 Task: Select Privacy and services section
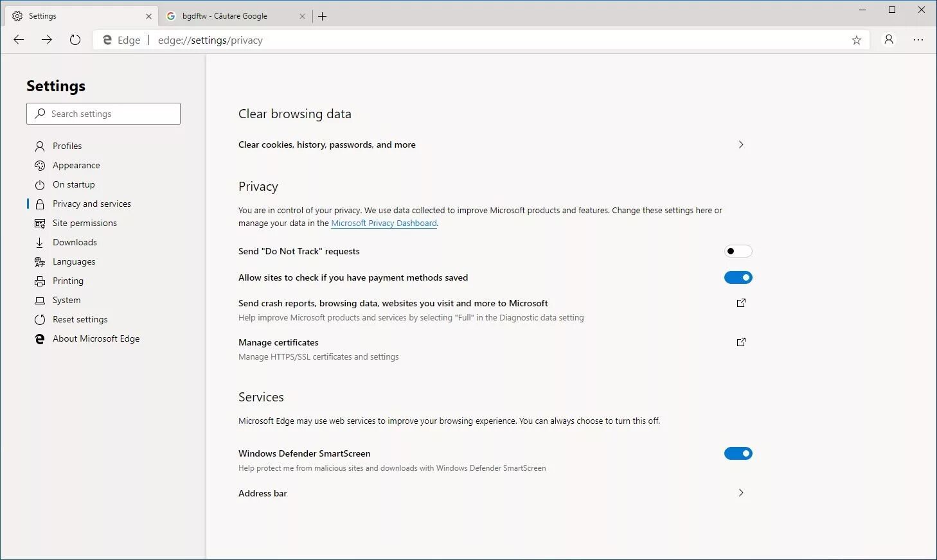[x=92, y=204]
